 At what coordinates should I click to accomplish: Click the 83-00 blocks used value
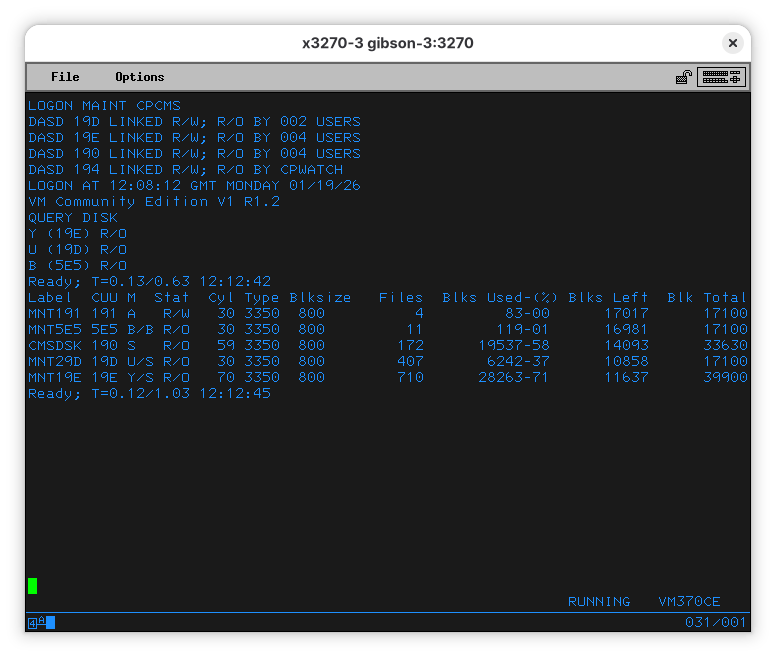pos(527,314)
